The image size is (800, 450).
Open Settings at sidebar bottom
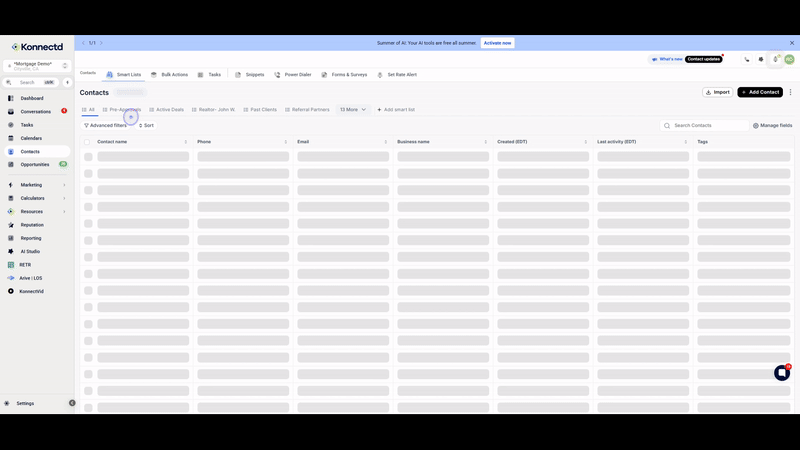click(x=25, y=403)
